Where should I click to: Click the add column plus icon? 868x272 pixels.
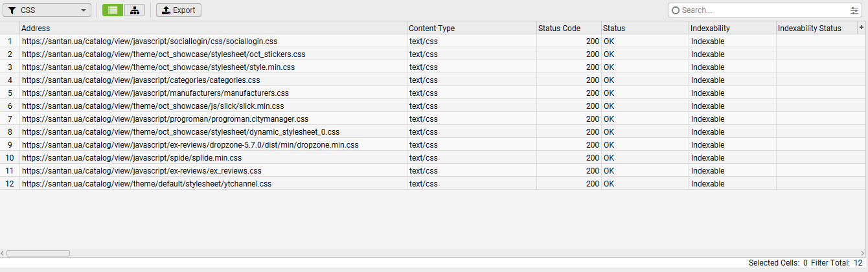pyautogui.click(x=861, y=27)
